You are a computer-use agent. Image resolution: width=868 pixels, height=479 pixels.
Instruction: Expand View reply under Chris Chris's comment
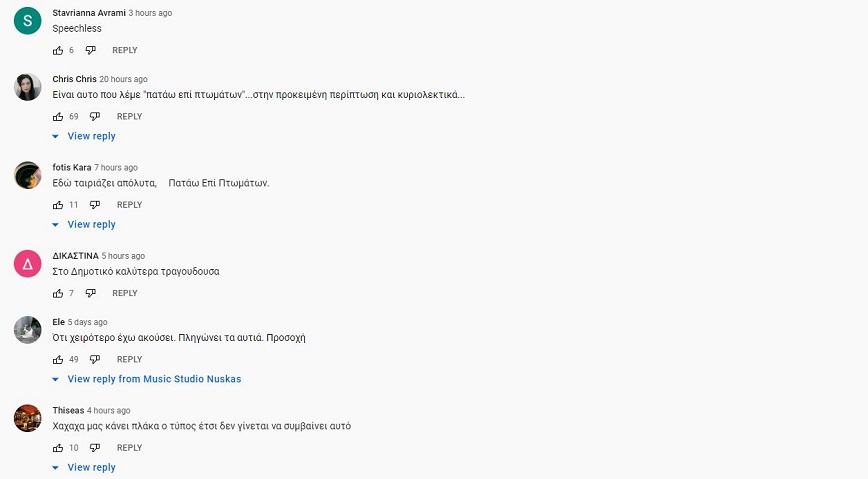click(x=90, y=136)
